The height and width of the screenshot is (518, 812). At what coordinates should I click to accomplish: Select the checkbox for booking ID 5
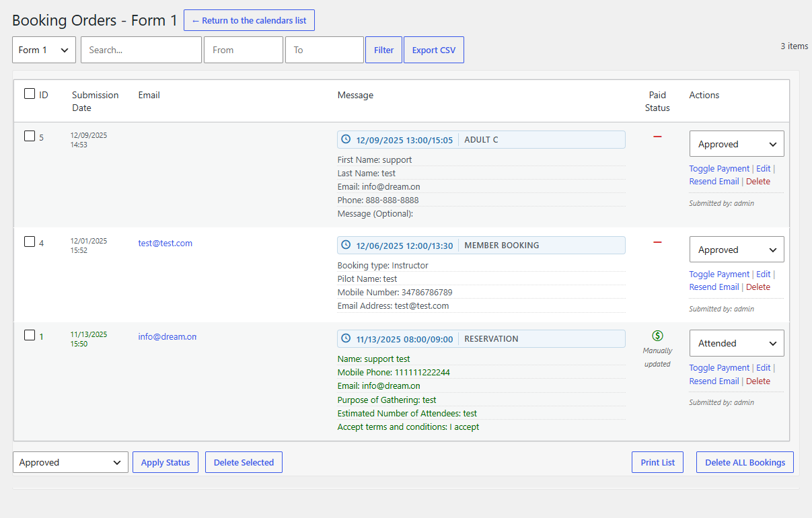coord(30,136)
